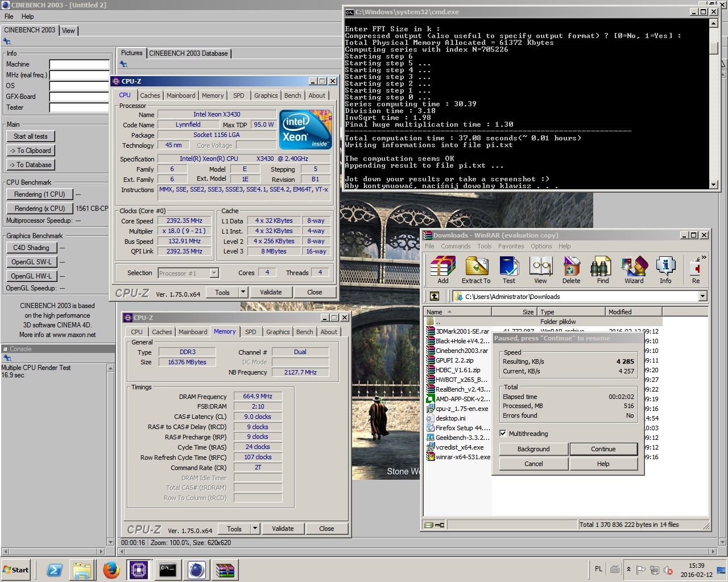Click the WinRAR Delete icon
Screen dimensions: 728x582
point(572,271)
